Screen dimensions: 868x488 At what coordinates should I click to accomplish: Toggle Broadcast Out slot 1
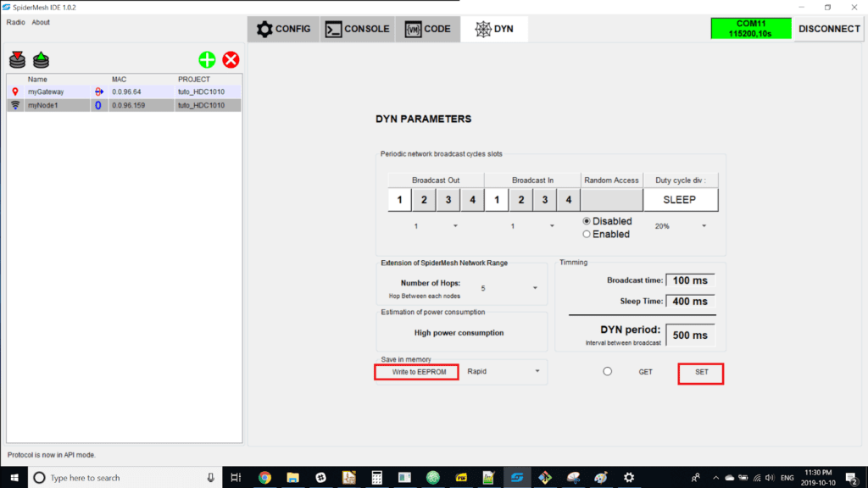tap(400, 200)
